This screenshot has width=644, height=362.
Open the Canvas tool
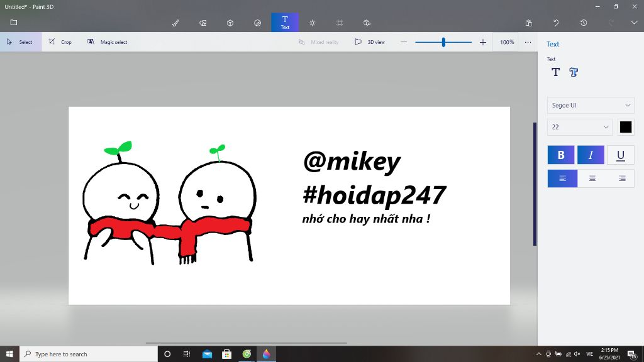pos(340,23)
